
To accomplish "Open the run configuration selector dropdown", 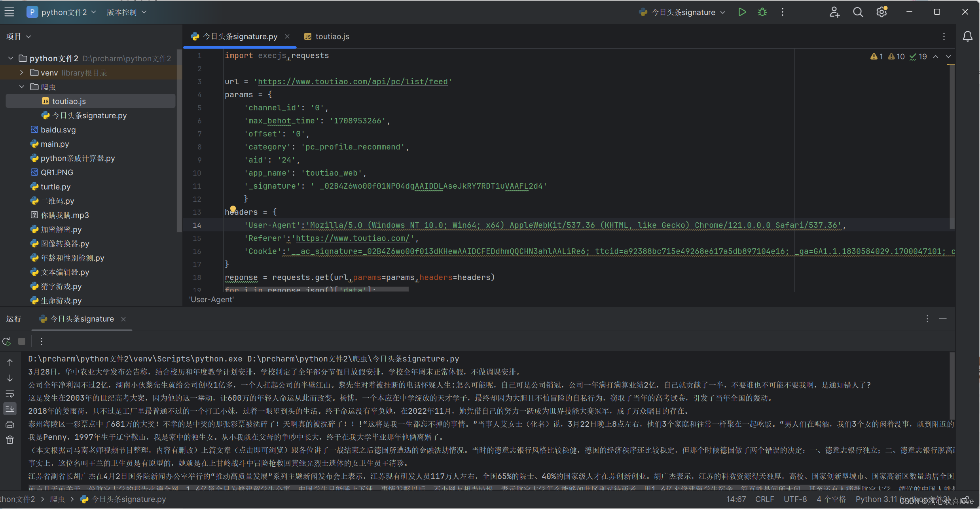I will [x=682, y=12].
